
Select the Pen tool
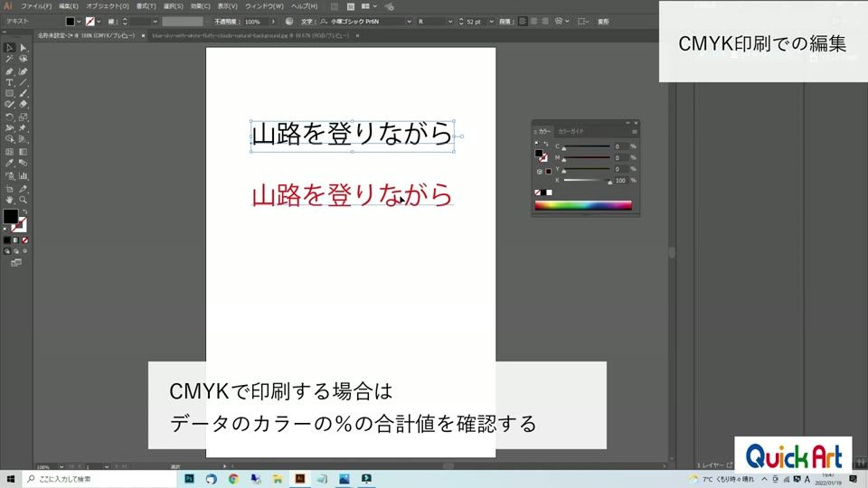pyautogui.click(x=9, y=71)
